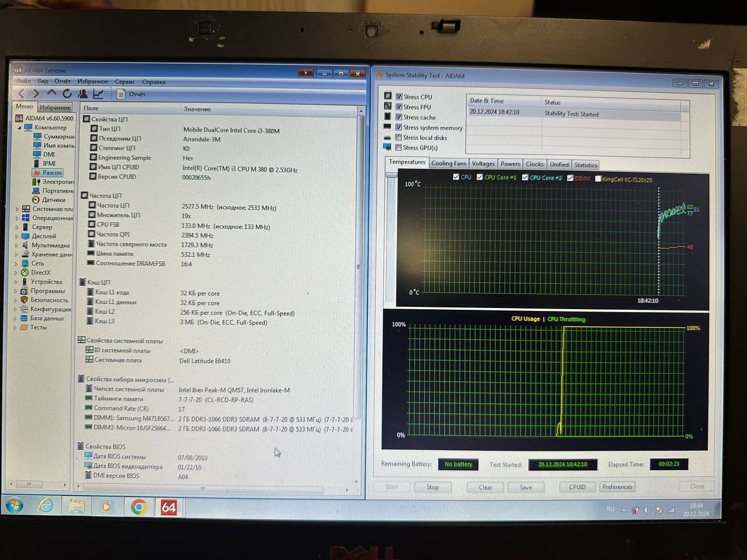This screenshot has height=560, width=747.
Task: Open System Stability Test graph icon in toolbar
Action: (x=98, y=93)
